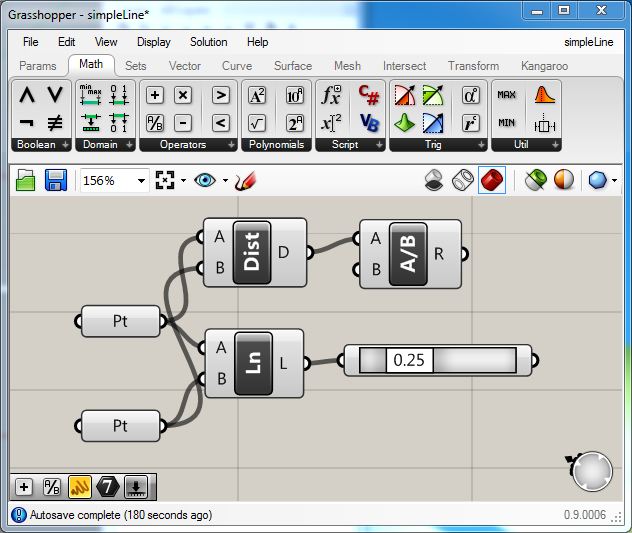632x533 pixels.
Task: Click the Zoom Extents toolbar icon
Action: coord(165,180)
